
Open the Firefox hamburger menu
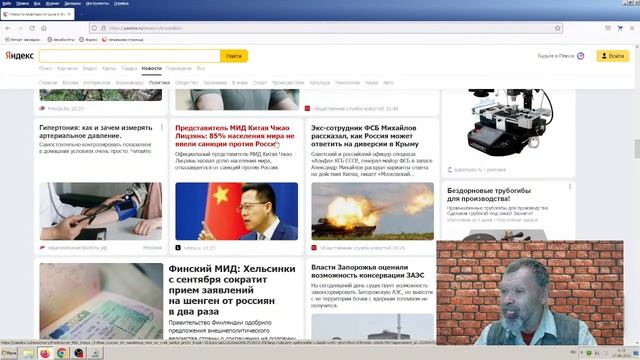coord(632,28)
